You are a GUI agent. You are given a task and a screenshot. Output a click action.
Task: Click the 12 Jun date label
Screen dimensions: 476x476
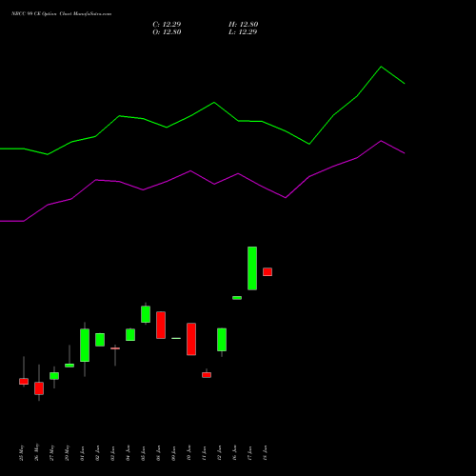[219, 453]
